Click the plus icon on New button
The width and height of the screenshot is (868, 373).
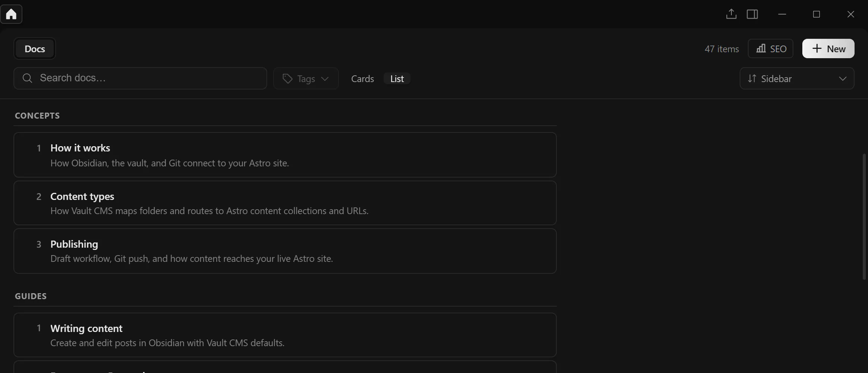[817, 48]
